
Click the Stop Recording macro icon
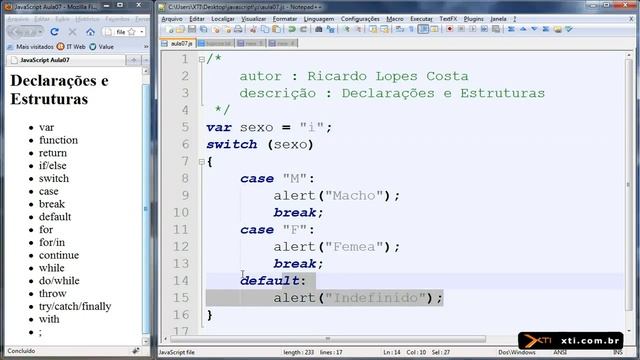coord(461,29)
